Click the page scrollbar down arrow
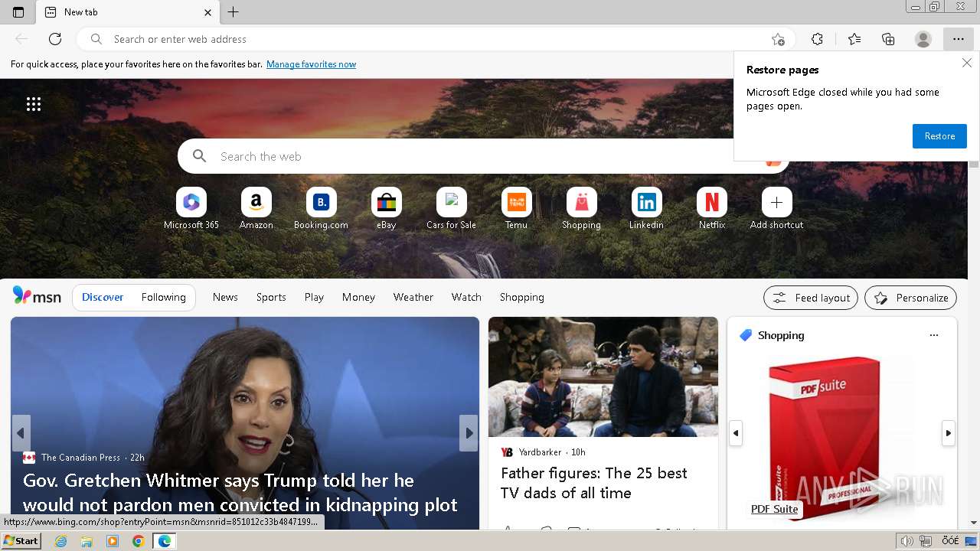 coord(974,523)
